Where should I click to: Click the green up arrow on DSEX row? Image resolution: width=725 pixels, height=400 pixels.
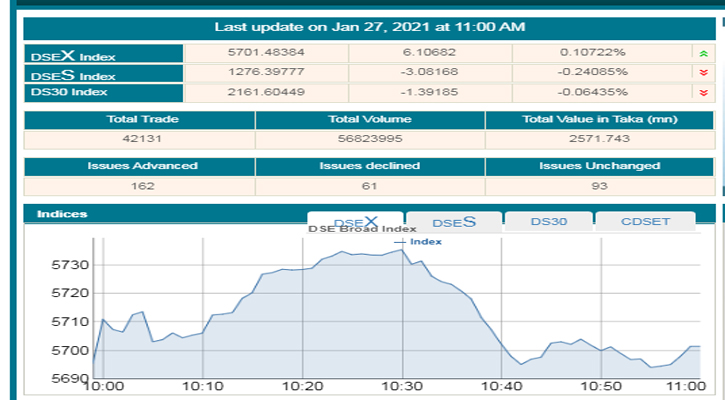click(702, 53)
